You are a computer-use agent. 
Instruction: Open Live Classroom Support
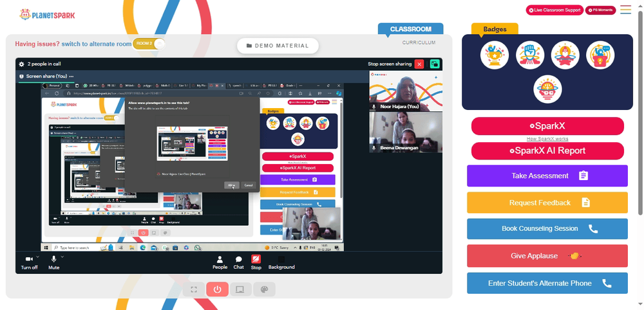tap(554, 10)
